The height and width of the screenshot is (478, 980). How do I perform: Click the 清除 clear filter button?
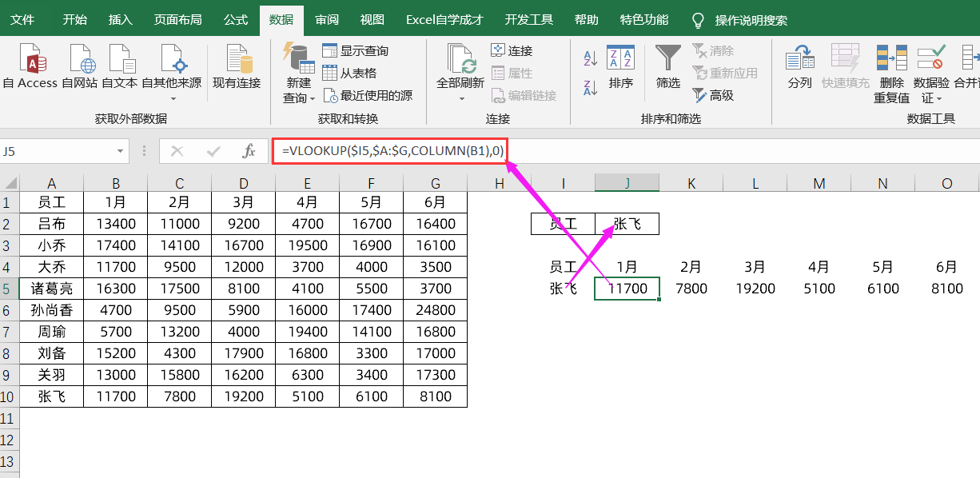[713, 50]
